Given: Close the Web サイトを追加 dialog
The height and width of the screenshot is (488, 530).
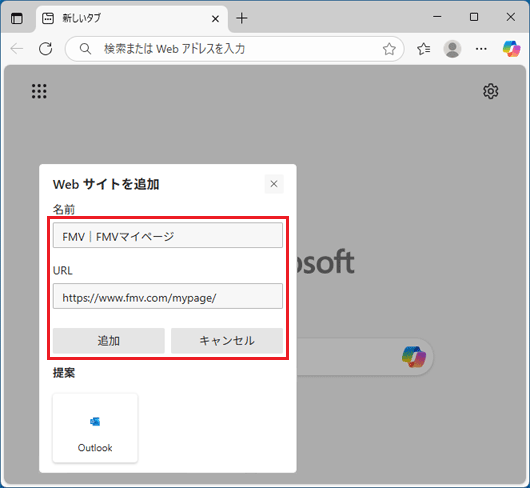Looking at the screenshot, I should click(x=274, y=184).
